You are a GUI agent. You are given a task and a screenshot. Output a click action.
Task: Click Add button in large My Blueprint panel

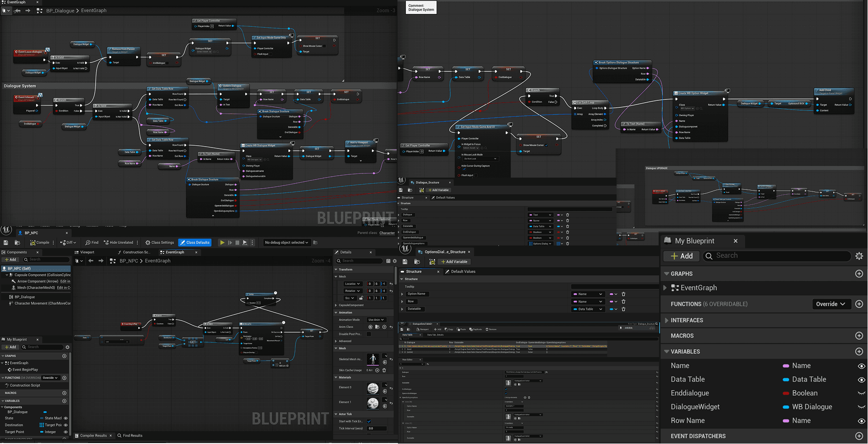tap(682, 256)
